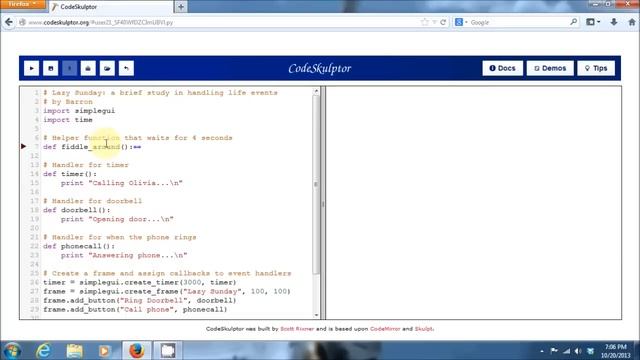Screen dimensions: 640x360
Task: Open the Scott Rixner link
Action: point(297,329)
